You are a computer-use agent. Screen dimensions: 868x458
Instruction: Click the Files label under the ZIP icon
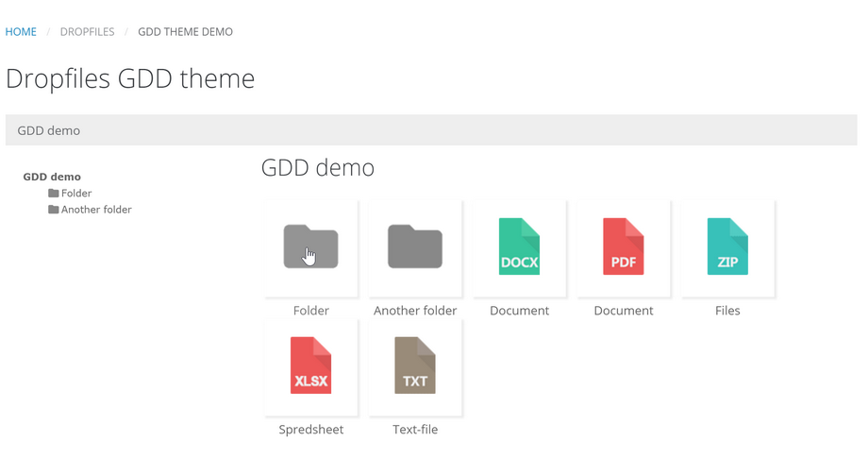(727, 310)
